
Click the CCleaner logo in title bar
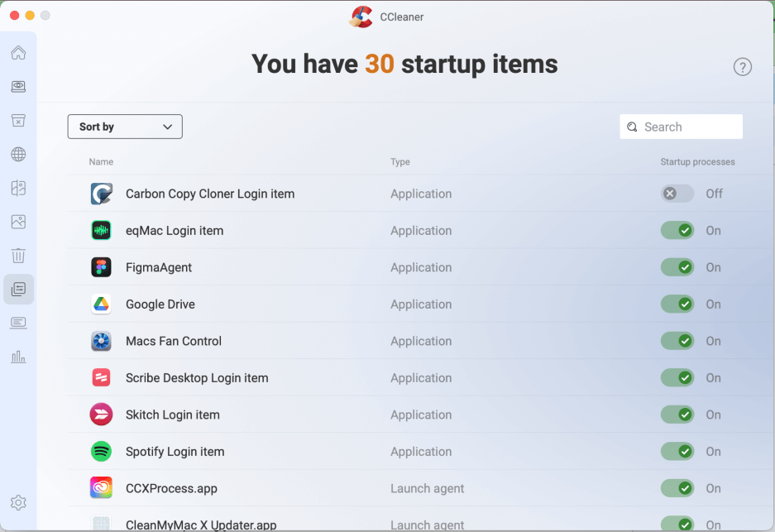click(361, 17)
